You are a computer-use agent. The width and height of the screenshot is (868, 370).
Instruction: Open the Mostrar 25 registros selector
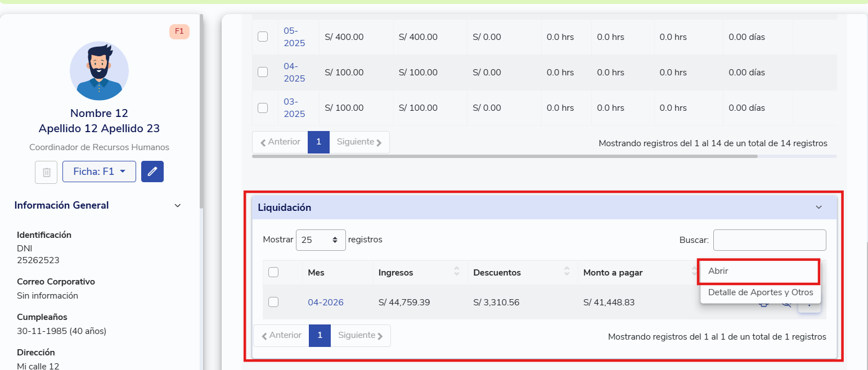tap(321, 240)
